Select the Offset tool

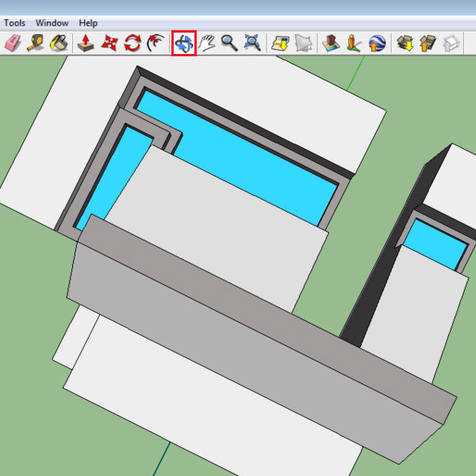pyautogui.click(x=155, y=43)
